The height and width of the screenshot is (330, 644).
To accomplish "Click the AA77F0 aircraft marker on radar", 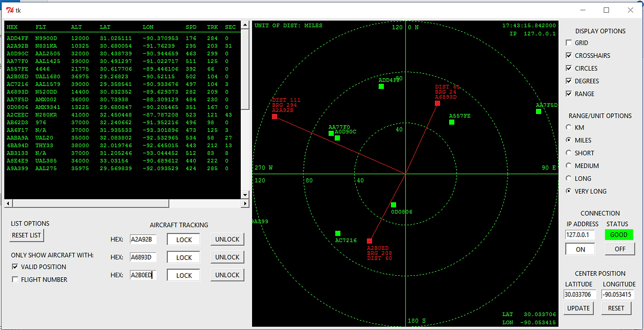I will (x=331, y=133).
